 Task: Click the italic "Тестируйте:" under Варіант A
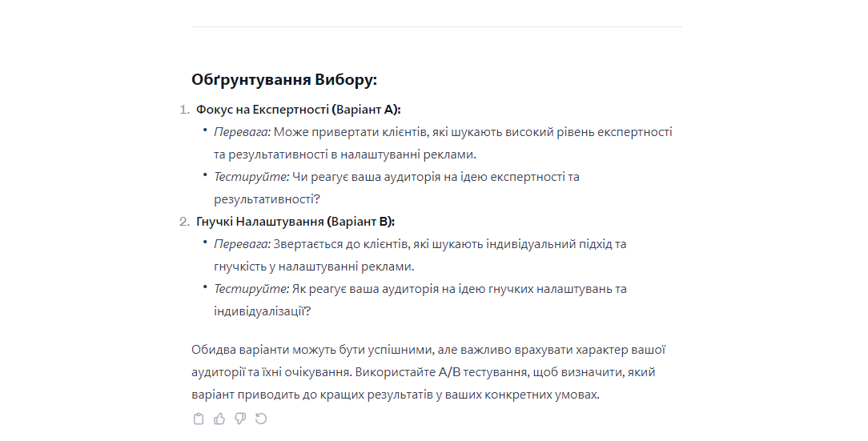[x=251, y=176]
